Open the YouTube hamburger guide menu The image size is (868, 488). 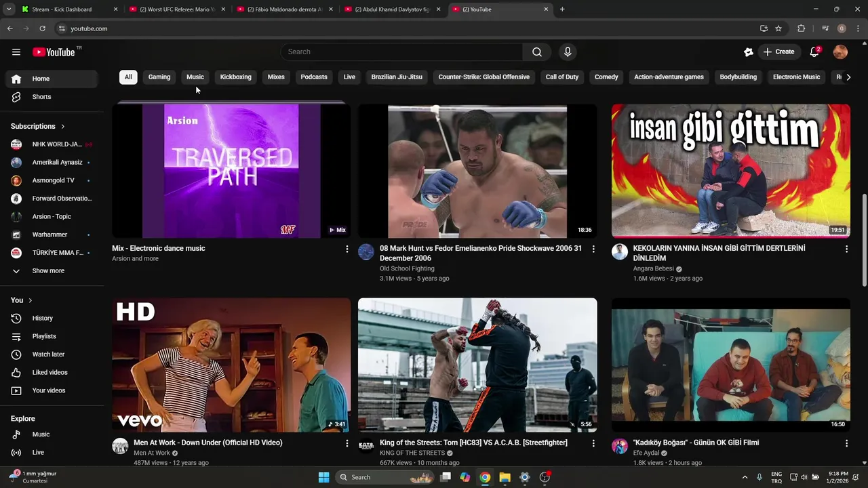(x=16, y=52)
